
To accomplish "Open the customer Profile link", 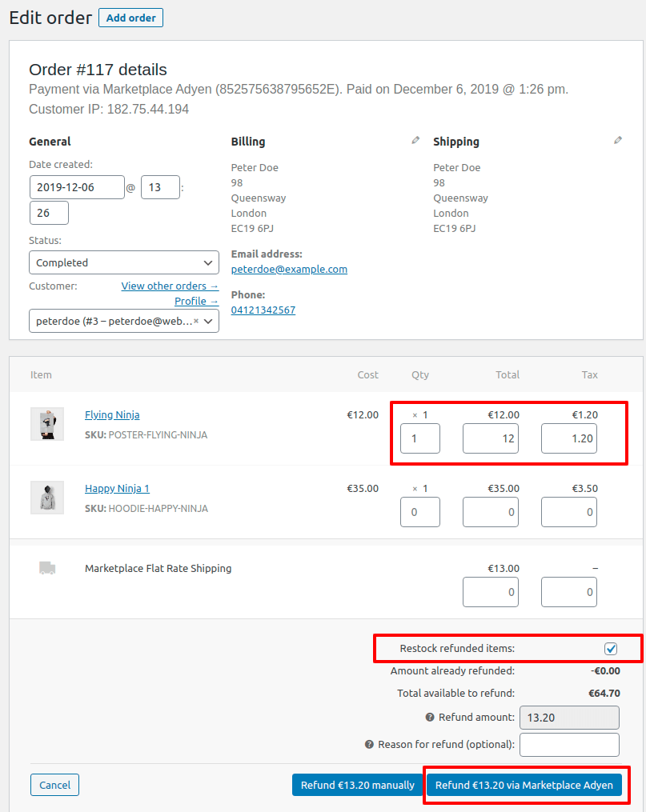I will point(196,301).
